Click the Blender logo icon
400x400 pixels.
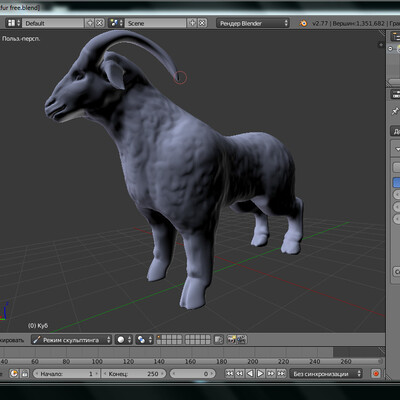pos(303,23)
